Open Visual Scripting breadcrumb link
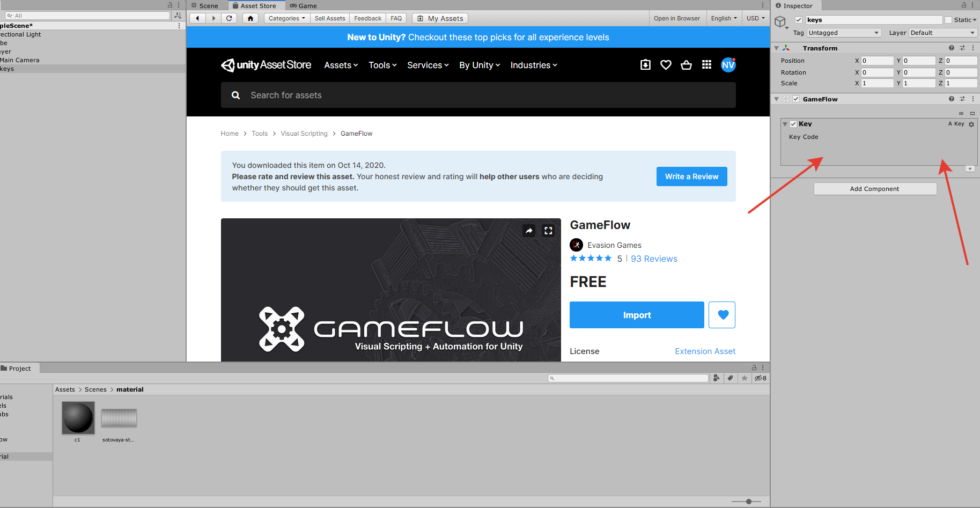 pyautogui.click(x=304, y=134)
